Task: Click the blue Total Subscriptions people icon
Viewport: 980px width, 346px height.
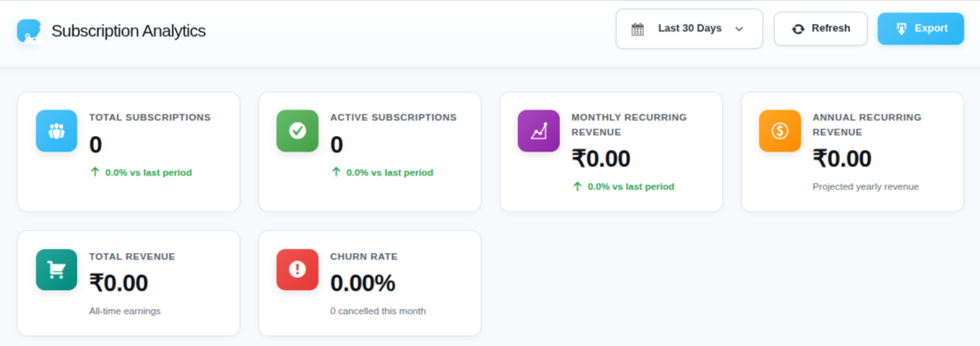Action: 56,131
